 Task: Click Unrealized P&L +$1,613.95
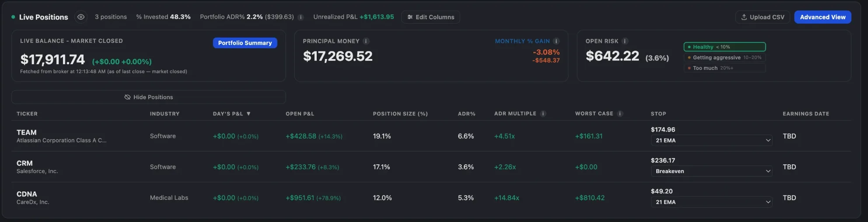[353, 17]
